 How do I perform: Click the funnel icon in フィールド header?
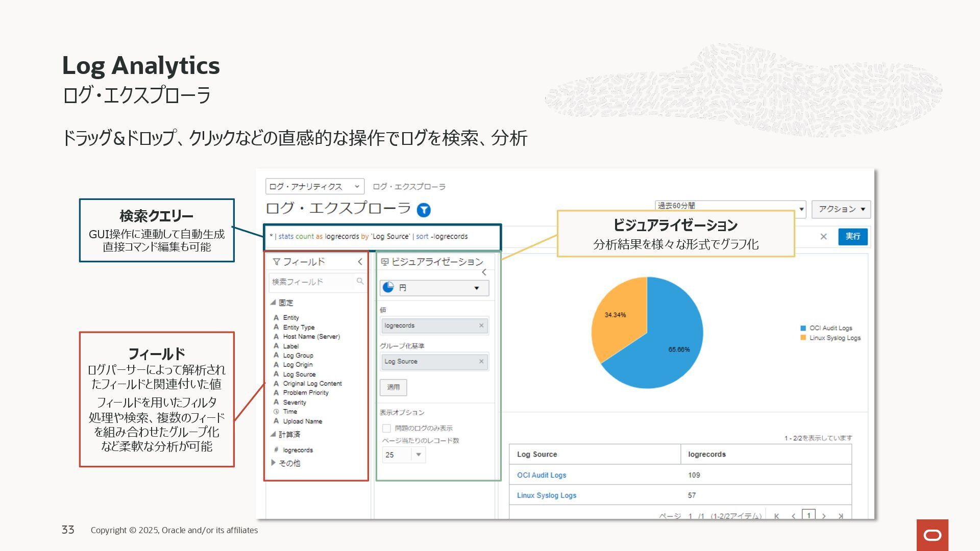(276, 262)
